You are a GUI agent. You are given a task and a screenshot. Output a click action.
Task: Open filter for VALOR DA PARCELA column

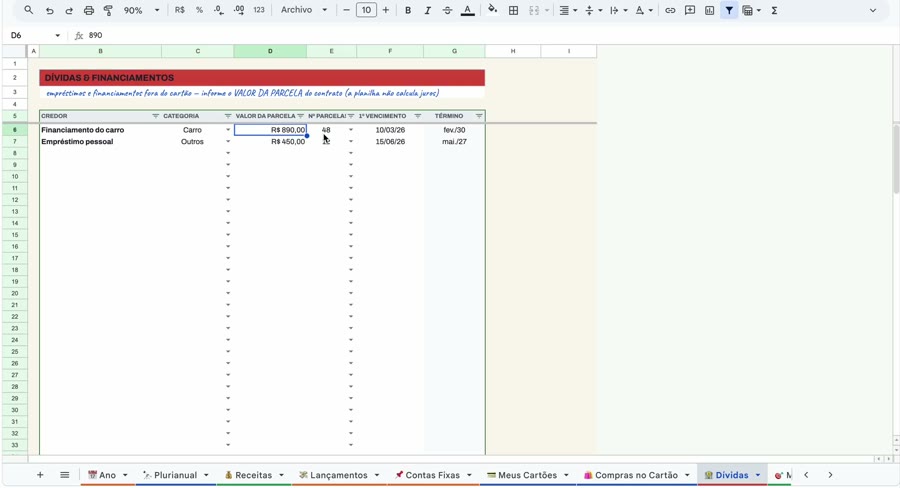click(300, 116)
